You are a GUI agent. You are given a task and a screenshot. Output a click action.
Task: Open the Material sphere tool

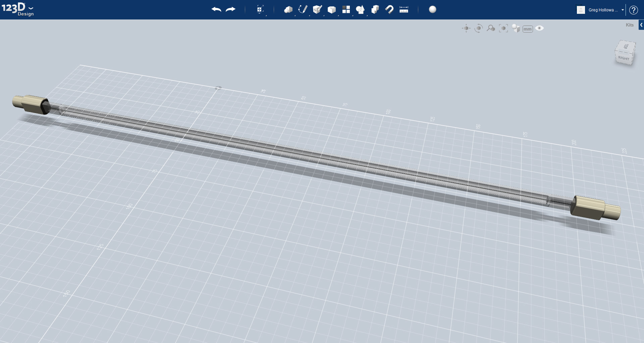click(433, 9)
